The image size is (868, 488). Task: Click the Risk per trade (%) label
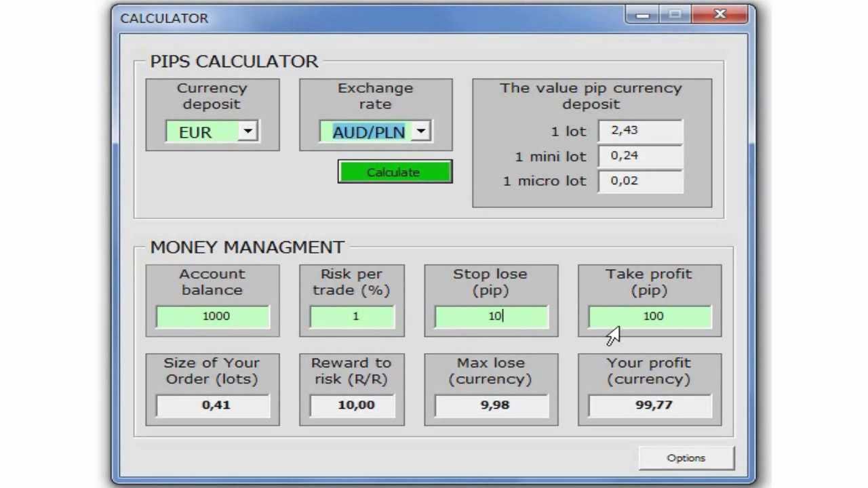351,282
